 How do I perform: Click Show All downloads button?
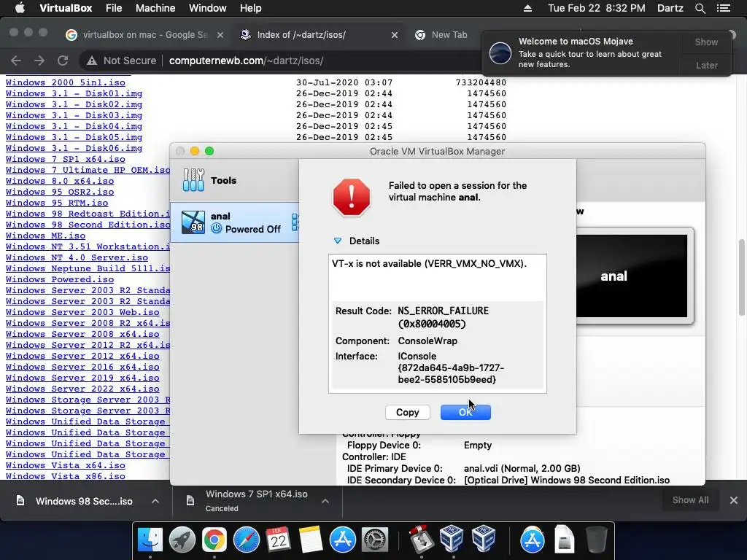point(690,500)
